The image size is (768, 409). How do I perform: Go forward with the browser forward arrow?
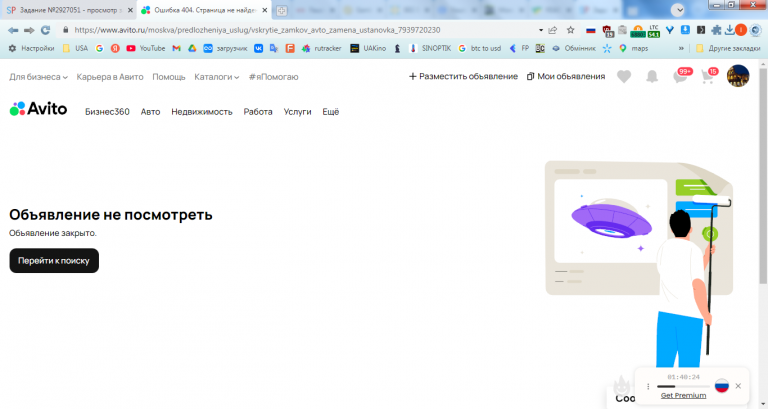(x=29, y=30)
